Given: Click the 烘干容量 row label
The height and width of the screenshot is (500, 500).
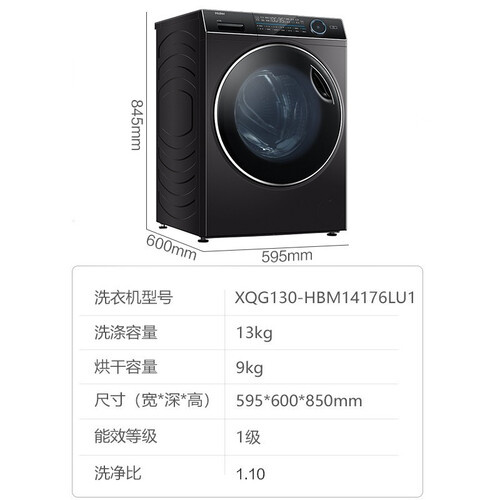Looking at the screenshot, I should [x=126, y=367].
